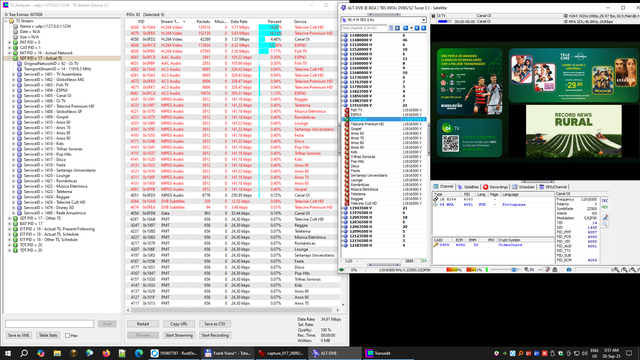
Task: Select the highlighted Canal OI channel row
Action: (384, 119)
